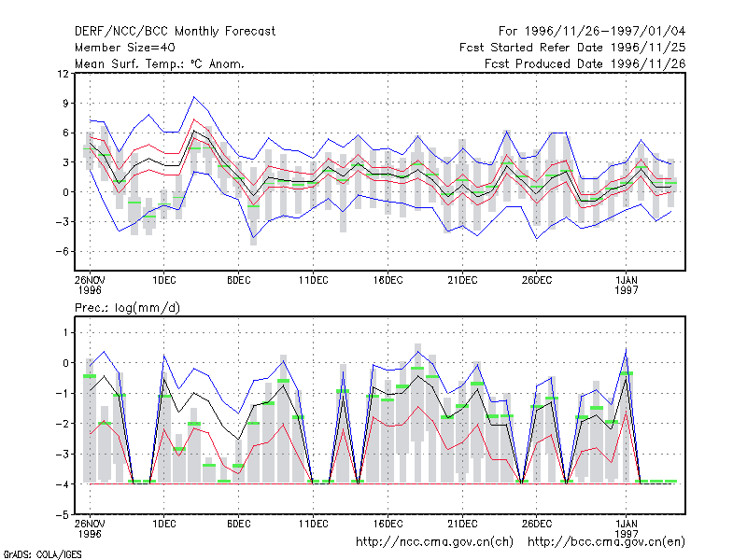
Task: Click the -6 value on temperature y-axis
Action: coord(62,251)
